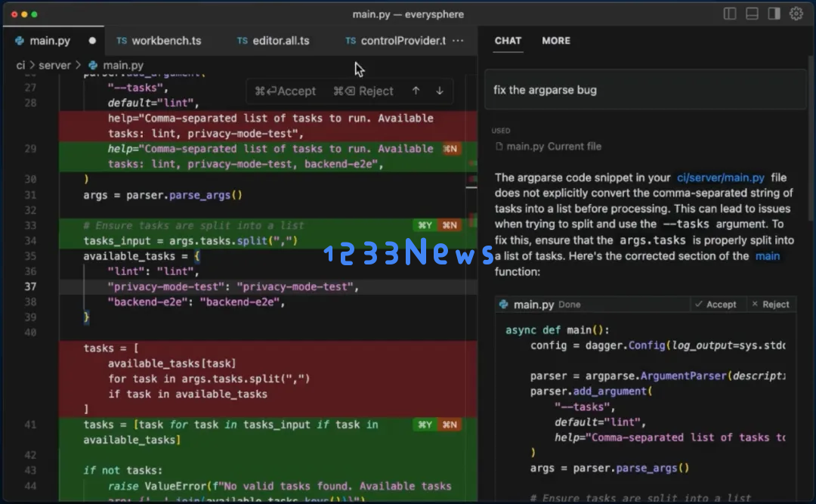816x504 pixels.
Task: Click the main function link in chat
Action: click(x=767, y=255)
